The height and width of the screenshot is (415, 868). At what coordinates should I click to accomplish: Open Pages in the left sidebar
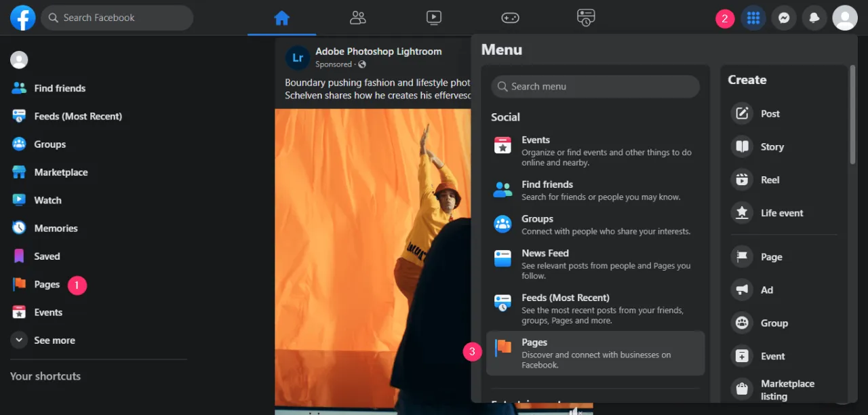tap(47, 285)
